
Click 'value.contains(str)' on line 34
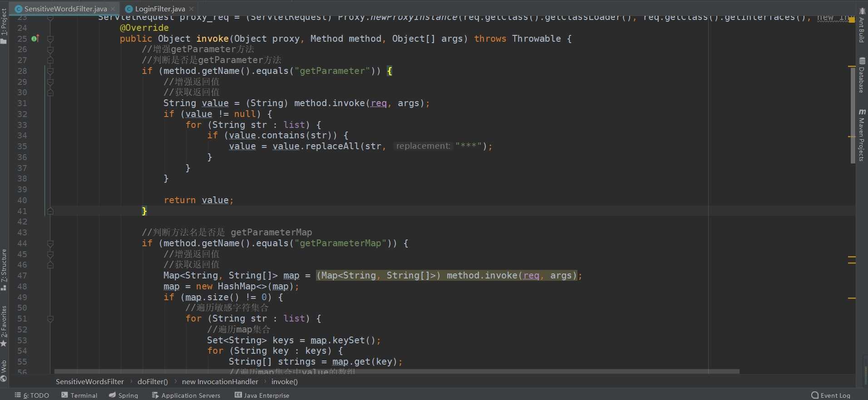click(283, 136)
